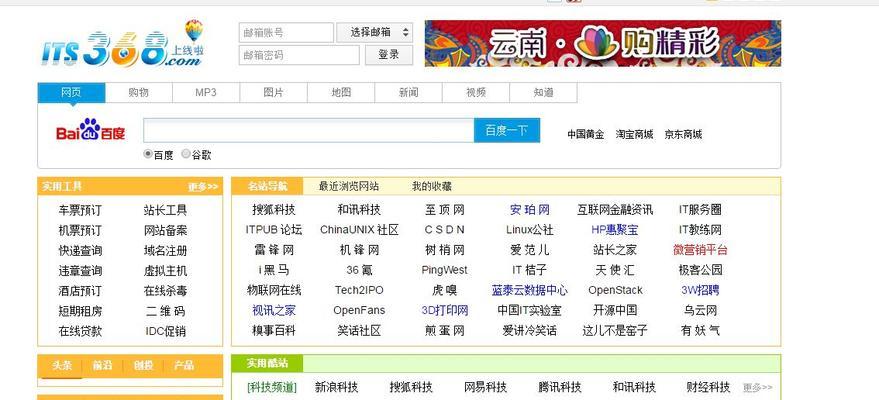This screenshot has height=400, width=879.
Task: Open the 在线杀毒 link
Action: coord(165,291)
